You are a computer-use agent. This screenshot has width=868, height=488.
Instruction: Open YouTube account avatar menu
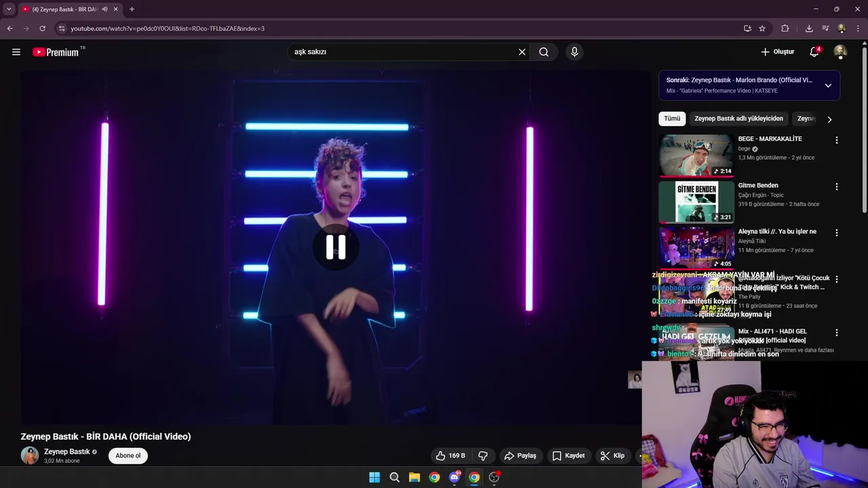tap(840, 52)
